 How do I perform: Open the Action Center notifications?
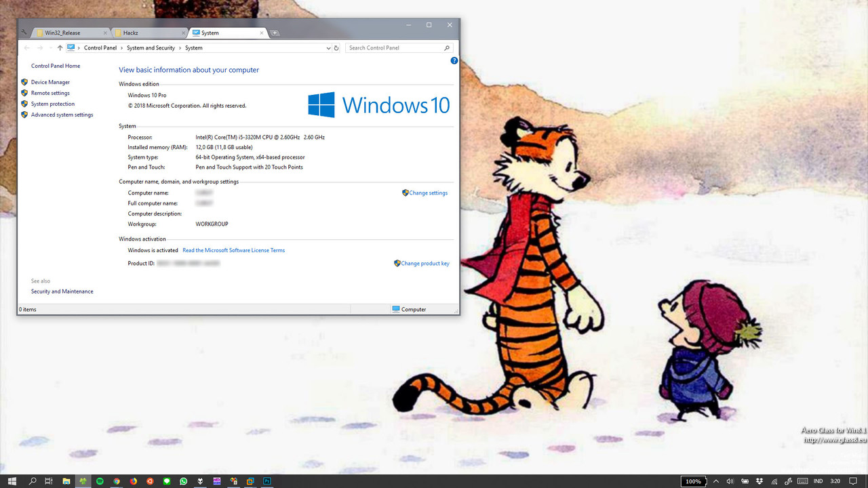coord(853,481)
